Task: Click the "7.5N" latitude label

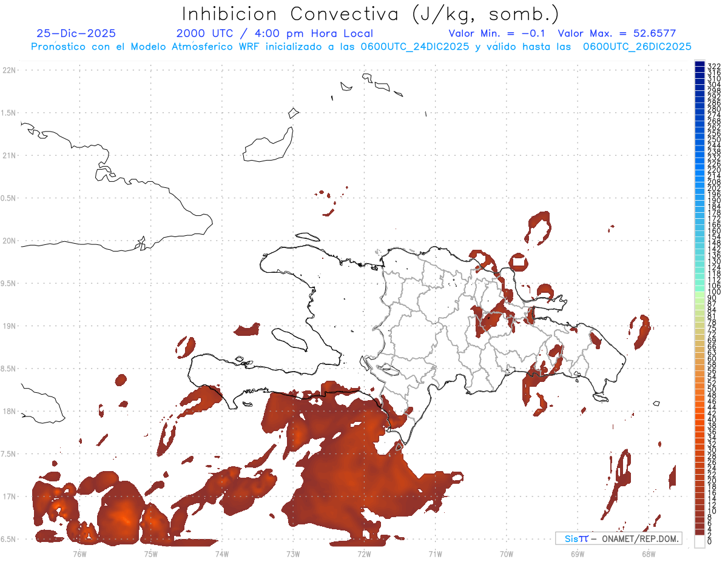Action: click(x=9, y=454)
